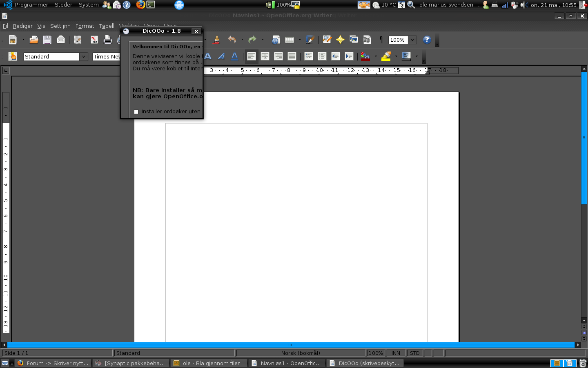Click the Times New font name field

tap(107, 56)
